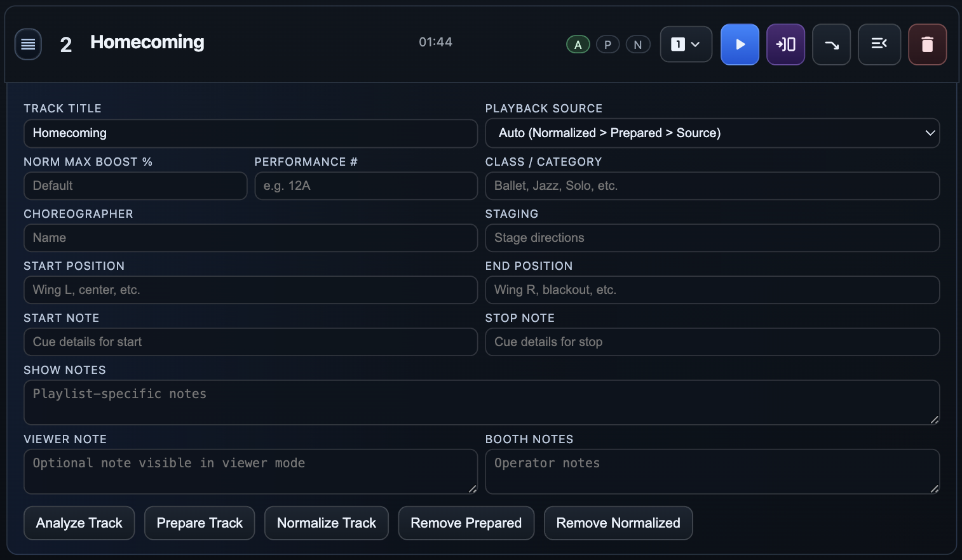Click the Remove Prepared button

pyautogui.click(x=466, y=523)
